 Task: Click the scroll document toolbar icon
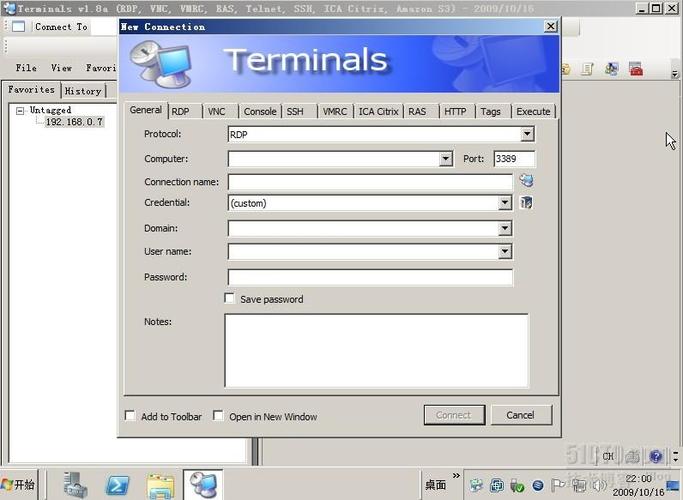click(x=588, y=69)
